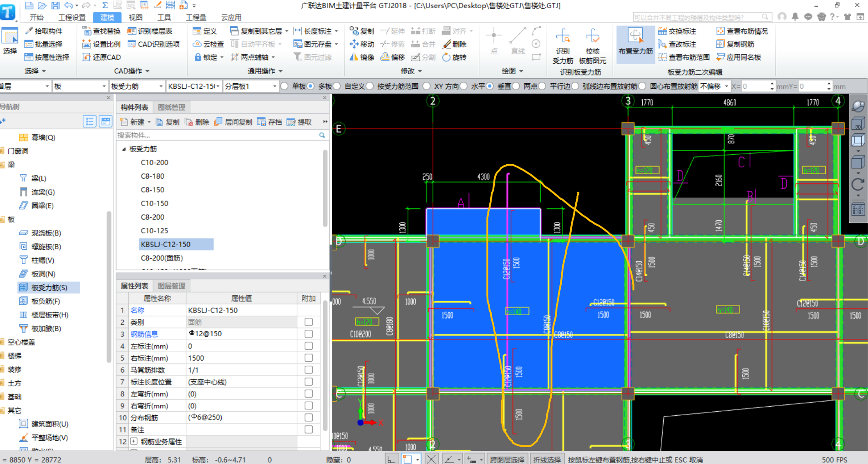Open the 工程量 ribbon tab
This screenshot has width=868, height=464.
196,17
